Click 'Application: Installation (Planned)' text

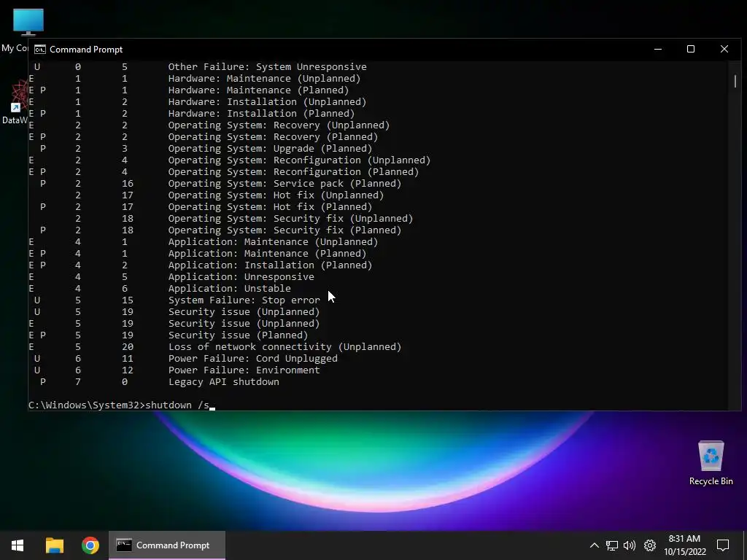[270, 265]
